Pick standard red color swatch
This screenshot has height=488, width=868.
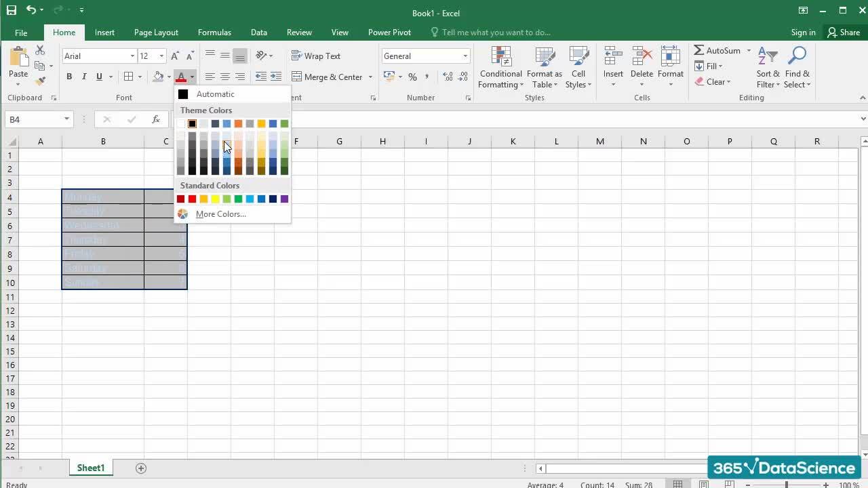coord(192,199)
